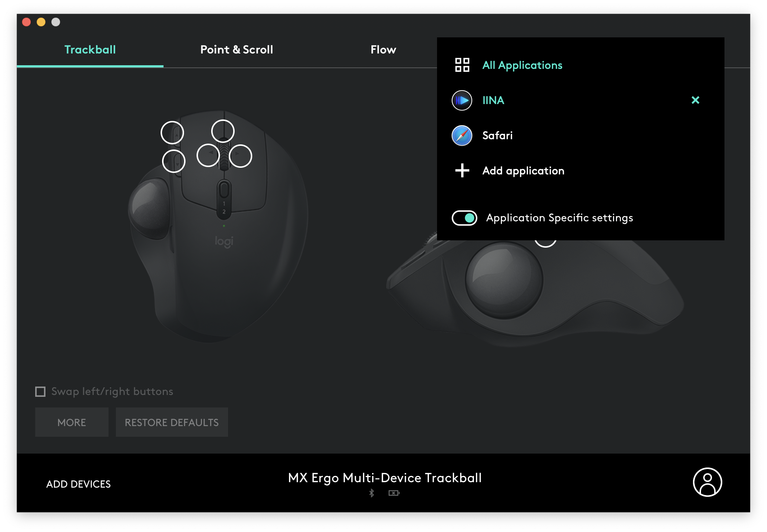Viewport: 767px width, 532px height.
Task: Select the middle button circle above scroll wheel
Action: click(x=223, y=131)
